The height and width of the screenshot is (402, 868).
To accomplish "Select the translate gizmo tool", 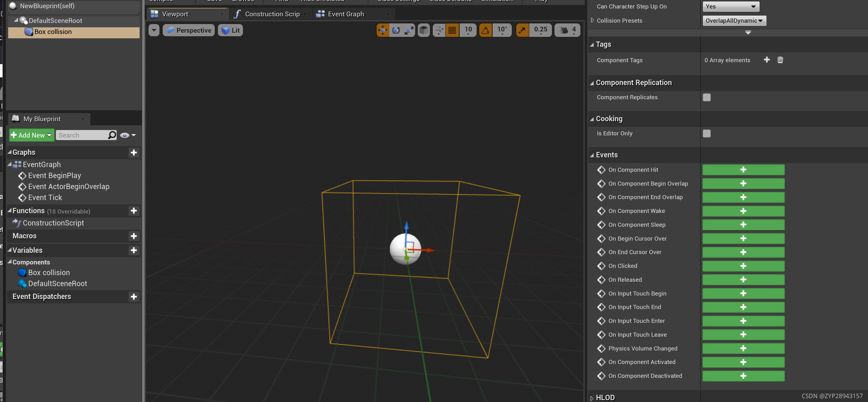I will click(x=383, y=30).
